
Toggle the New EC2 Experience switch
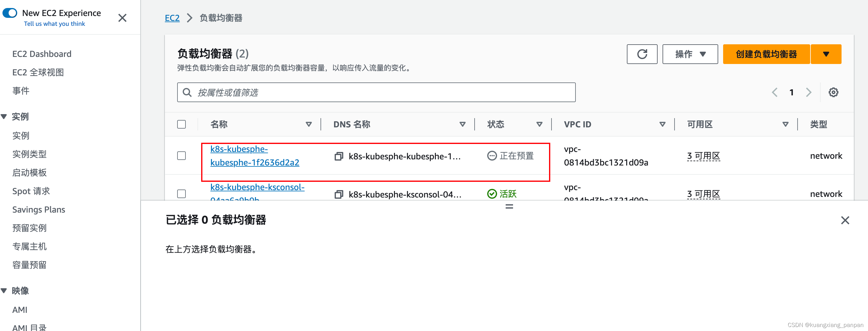pos(10,13)
